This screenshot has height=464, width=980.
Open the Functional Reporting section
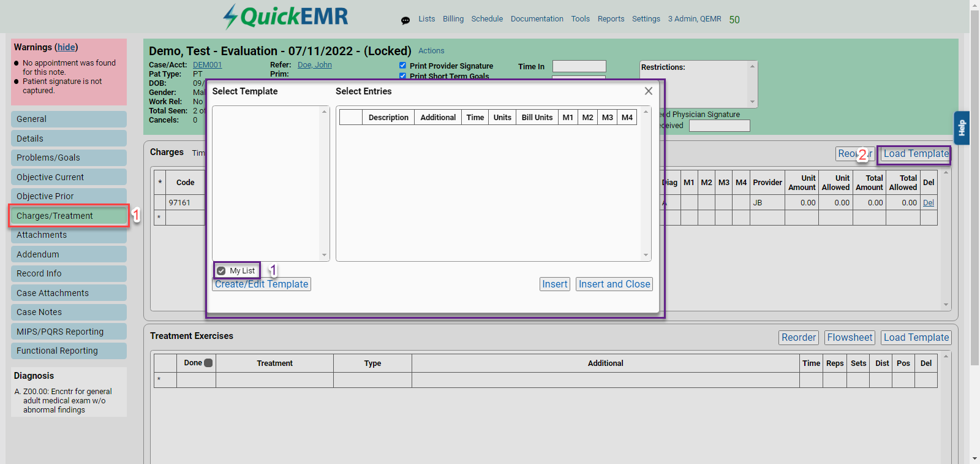click(69, 351)
